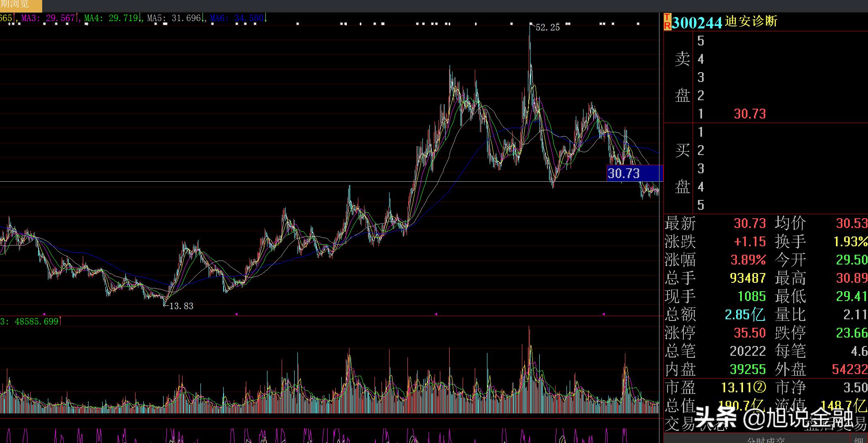Click the stock name 迪安诊断
Viewport: 868px width, 443px height.
[751, 21]
